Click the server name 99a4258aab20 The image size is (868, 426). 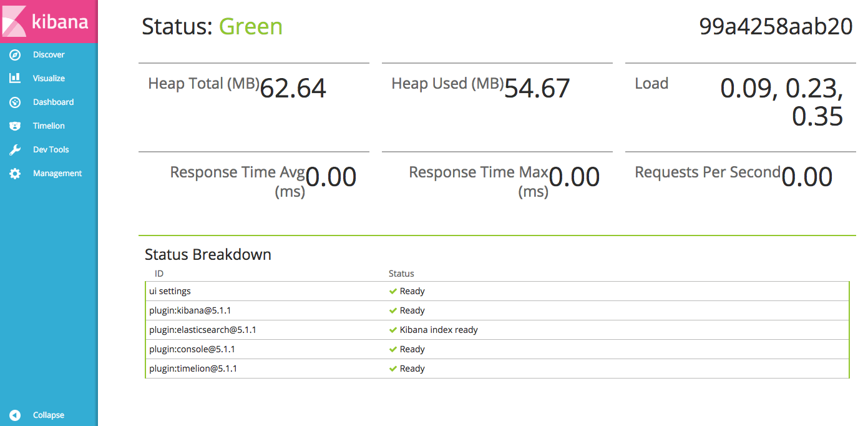[x=776, y=26]
